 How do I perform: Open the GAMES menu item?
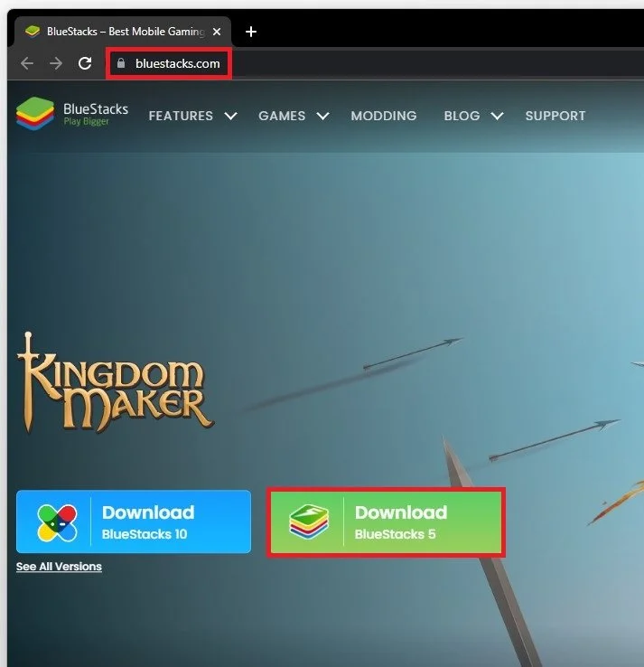point(282,116)
